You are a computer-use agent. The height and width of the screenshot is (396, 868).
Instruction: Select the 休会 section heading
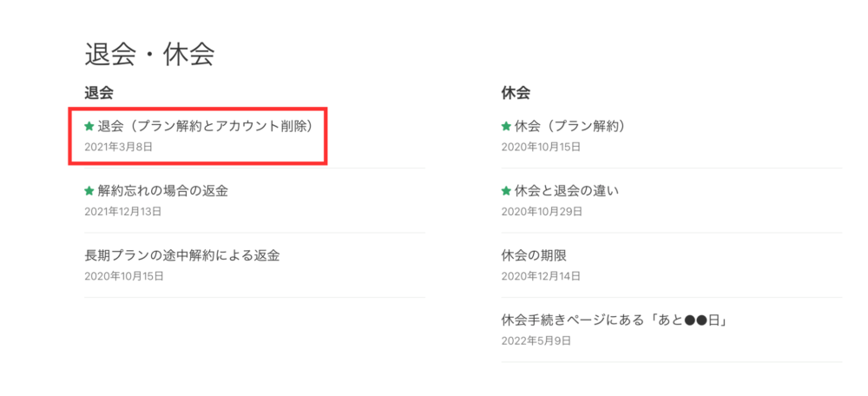[516, 93]
